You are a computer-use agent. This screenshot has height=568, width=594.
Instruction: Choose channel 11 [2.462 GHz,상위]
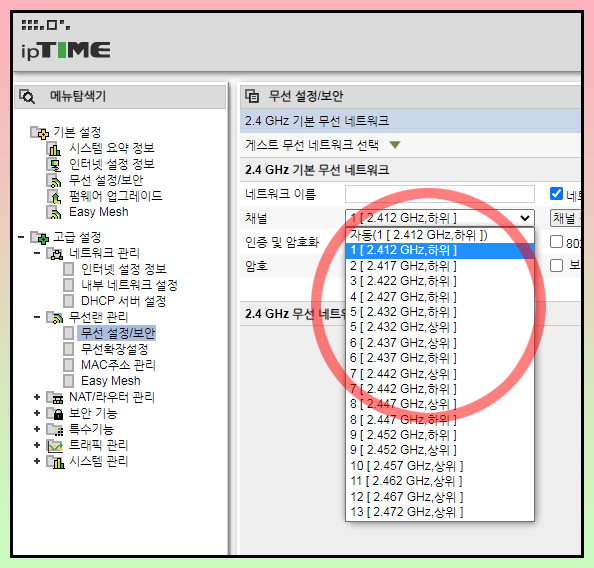click(x=440, y=481)
